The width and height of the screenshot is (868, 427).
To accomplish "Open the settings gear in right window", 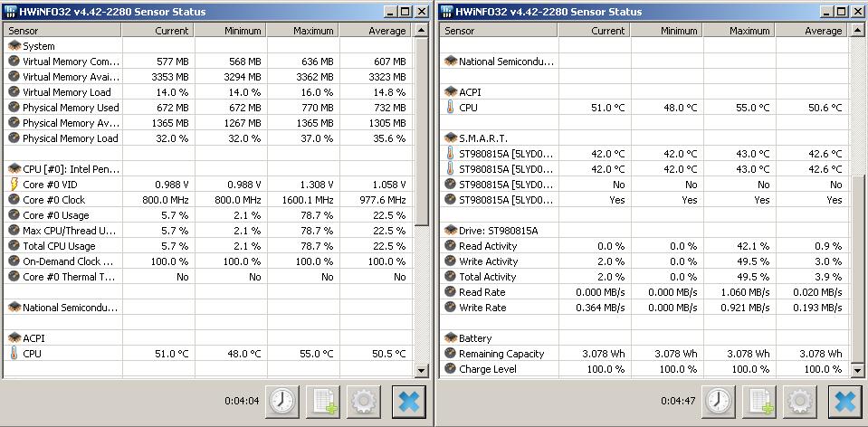I will point(799,401).
